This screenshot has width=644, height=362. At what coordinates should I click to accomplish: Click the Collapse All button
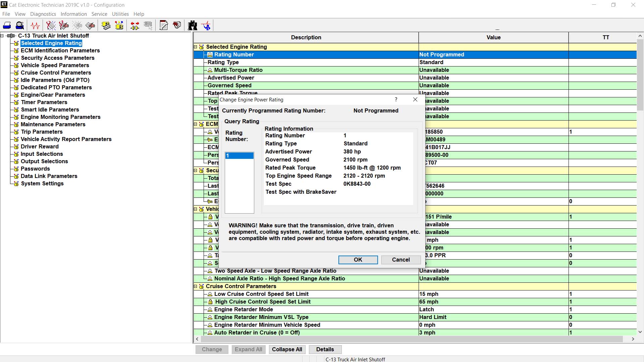(287, 349)
